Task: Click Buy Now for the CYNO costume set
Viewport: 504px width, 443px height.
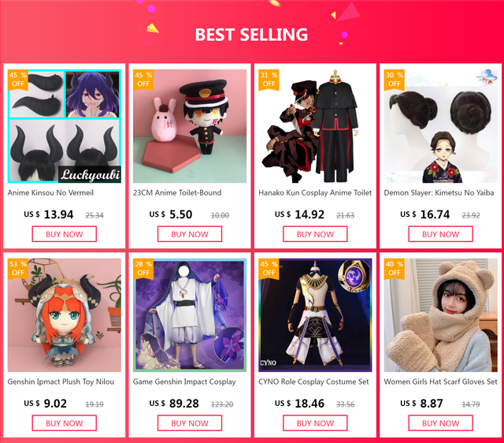Action: point(315,423)
